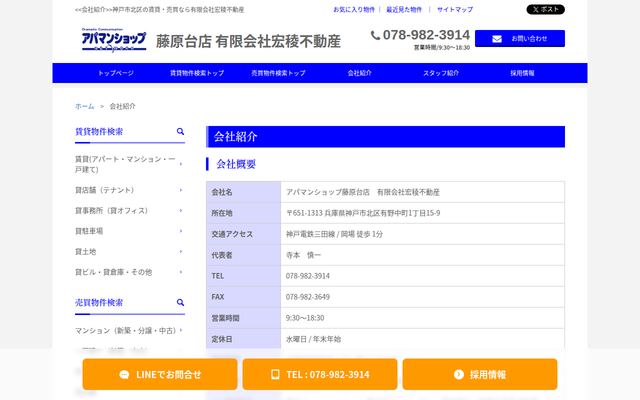Click the phone icon beside 078-982-3914
Screen dimensions: 640x400
(375, 36)
